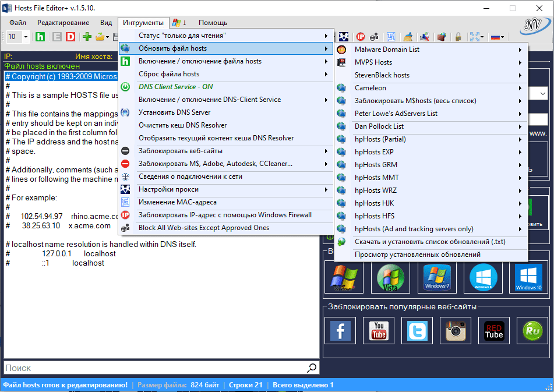Select 'Очистить кеш DNS Resolver'
Image resolution: width=554 pixels, height=392 pixels.
(226, 125)
